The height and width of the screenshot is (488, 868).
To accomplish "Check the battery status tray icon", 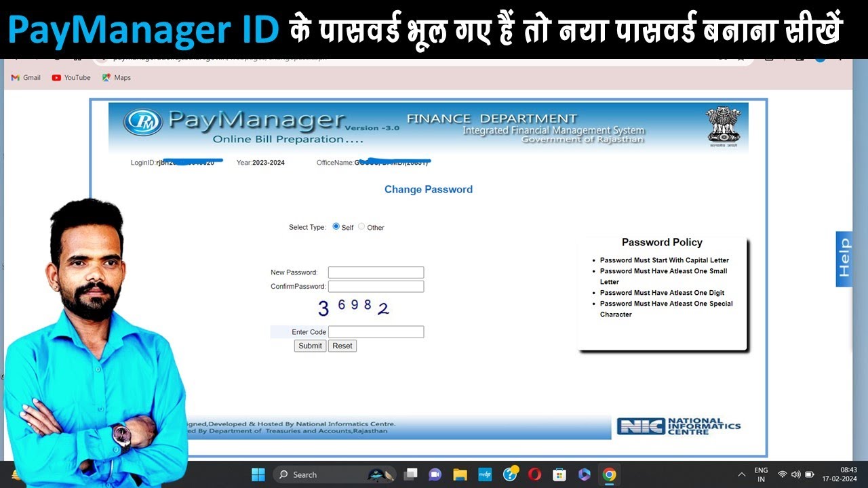I will pyautogui.click(x=809, y=474).
